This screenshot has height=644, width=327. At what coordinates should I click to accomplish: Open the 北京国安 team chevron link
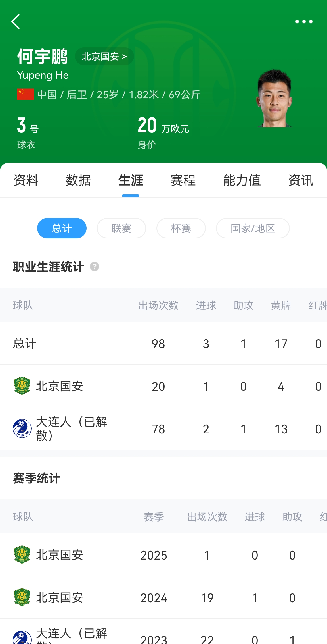104,57
